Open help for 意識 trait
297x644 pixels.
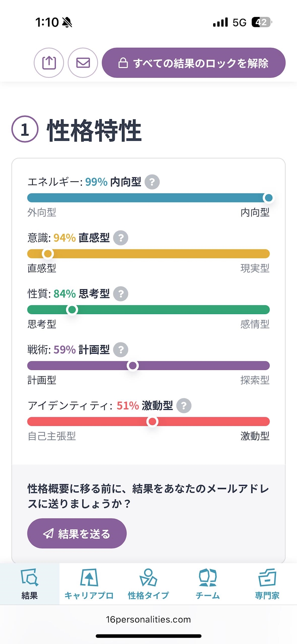(121, 238)
